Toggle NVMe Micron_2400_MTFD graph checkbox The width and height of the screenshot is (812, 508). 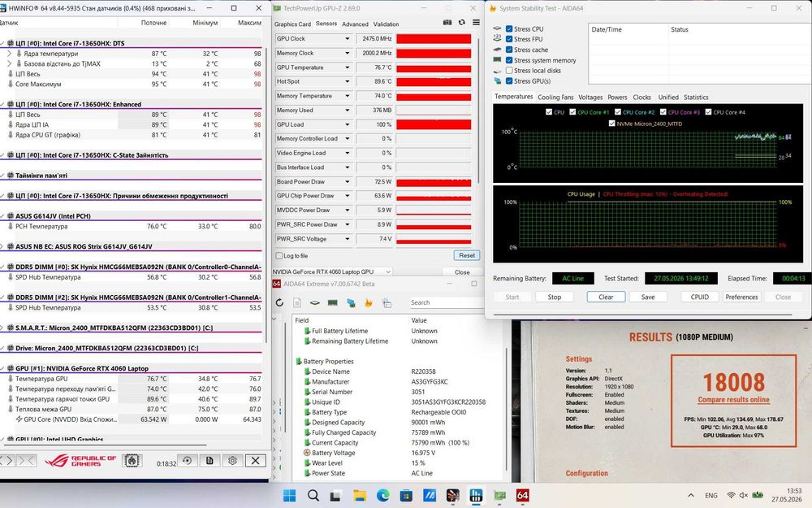[x=612, y=124]
